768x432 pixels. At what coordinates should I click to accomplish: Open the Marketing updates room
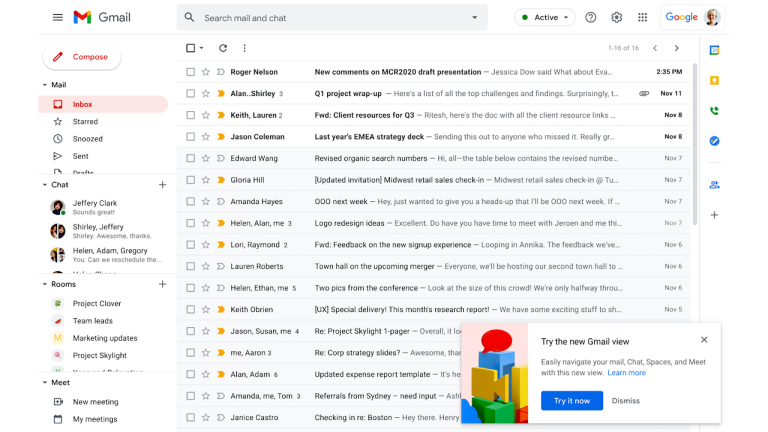click(x=103, y=338)
